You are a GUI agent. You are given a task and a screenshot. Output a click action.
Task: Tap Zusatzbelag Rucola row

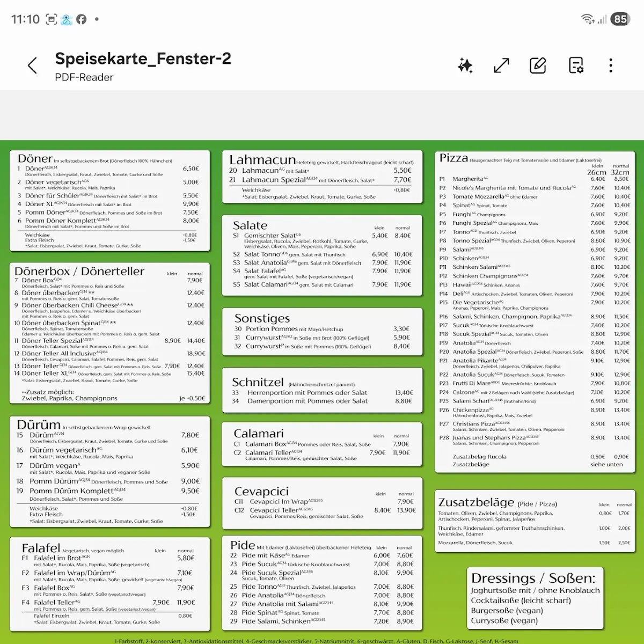[x=541, y=457]
